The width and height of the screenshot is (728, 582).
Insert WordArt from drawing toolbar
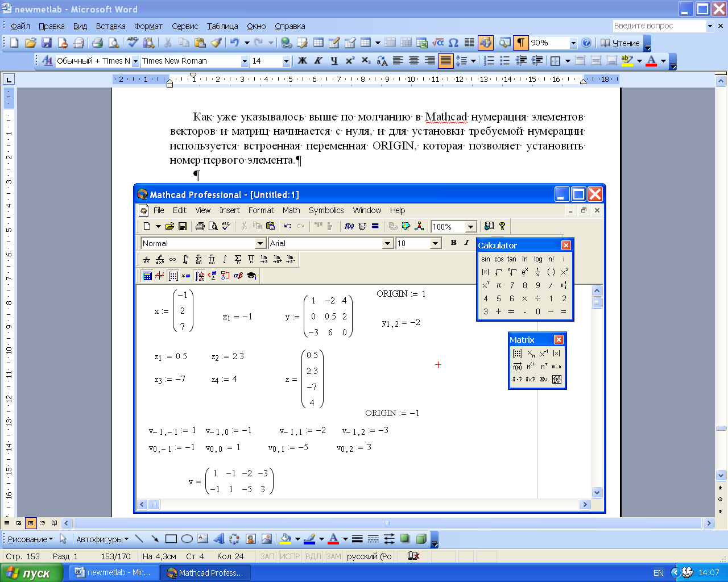218,539
